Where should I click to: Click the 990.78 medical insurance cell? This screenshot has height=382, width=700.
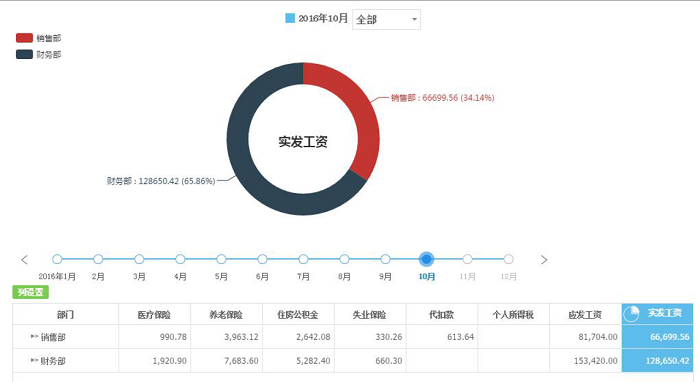click(x=154, y=337)
